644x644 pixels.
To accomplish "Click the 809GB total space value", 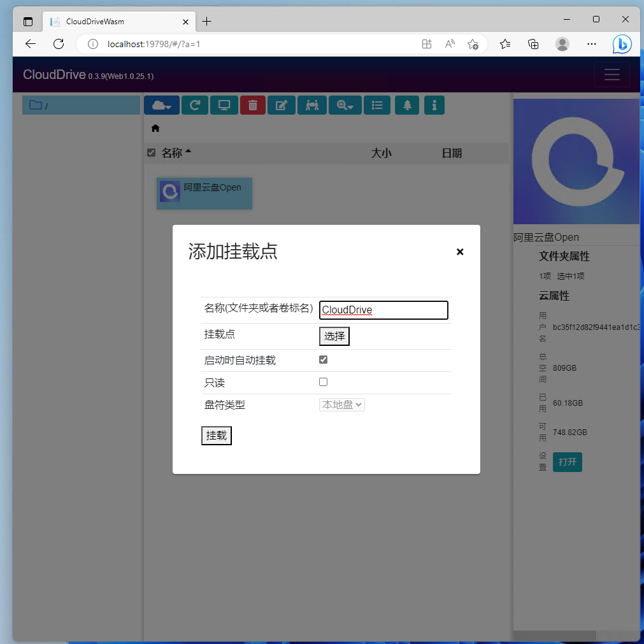I will pyautogui.click(x=564, y=368).
